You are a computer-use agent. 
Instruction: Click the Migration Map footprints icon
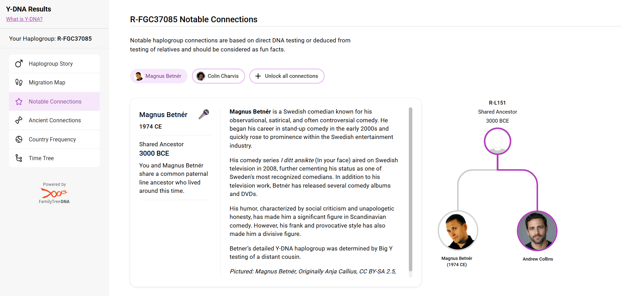coord(19,82)
